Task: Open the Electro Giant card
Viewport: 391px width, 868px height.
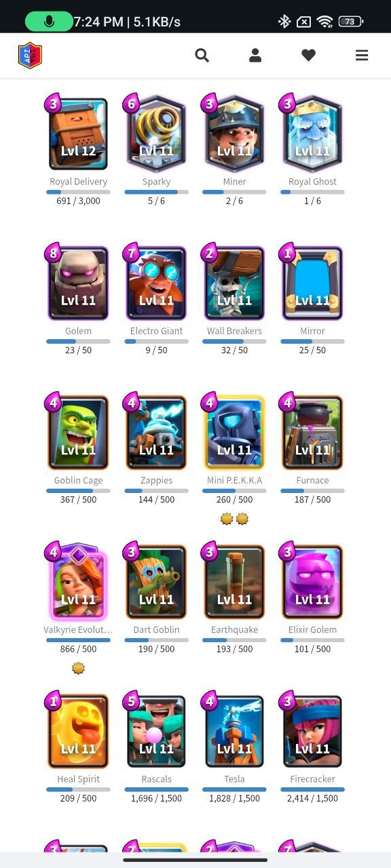Action: pos(156,283)
